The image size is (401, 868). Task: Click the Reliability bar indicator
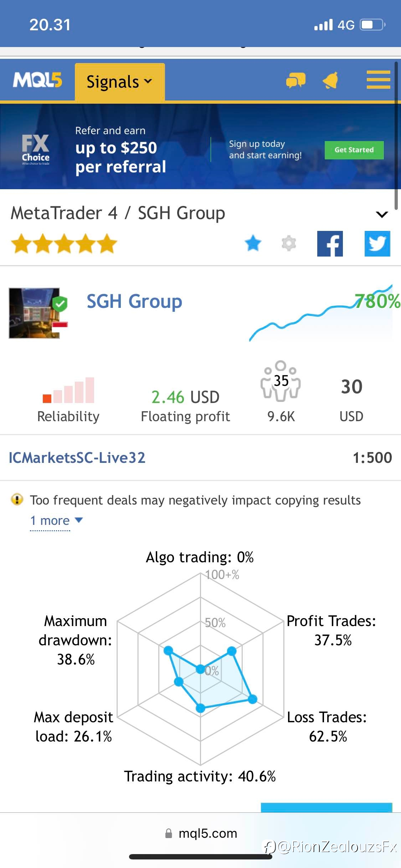point(68,390)
